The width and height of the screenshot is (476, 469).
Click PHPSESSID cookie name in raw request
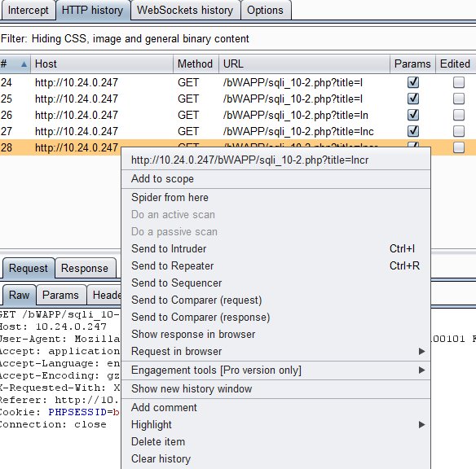click(x=77, y=412)
